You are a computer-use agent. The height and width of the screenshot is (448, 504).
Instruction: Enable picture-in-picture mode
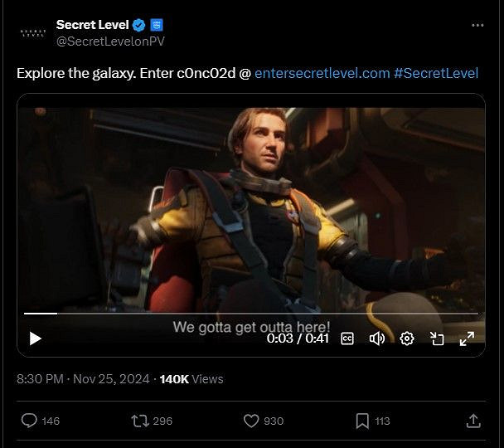tap(437, 338)
